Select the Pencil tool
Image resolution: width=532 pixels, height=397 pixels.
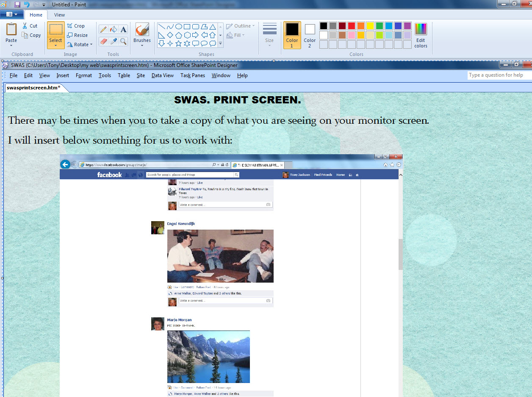coord(103,29)
